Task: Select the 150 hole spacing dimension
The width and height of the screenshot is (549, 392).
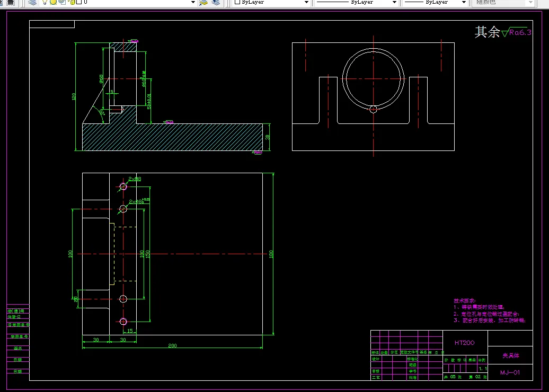Action: [x=147, y=254]
